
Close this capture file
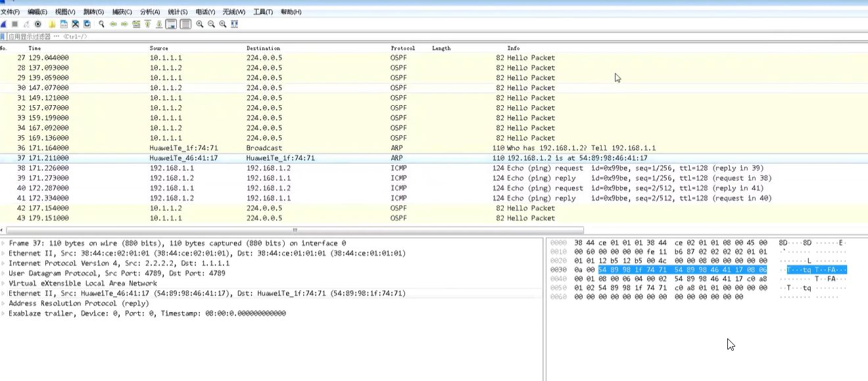tap(76, 24)
